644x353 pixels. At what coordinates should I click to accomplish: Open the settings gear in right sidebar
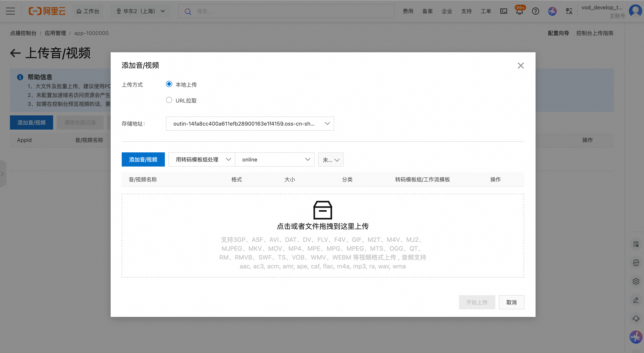[x=636, y=281]
